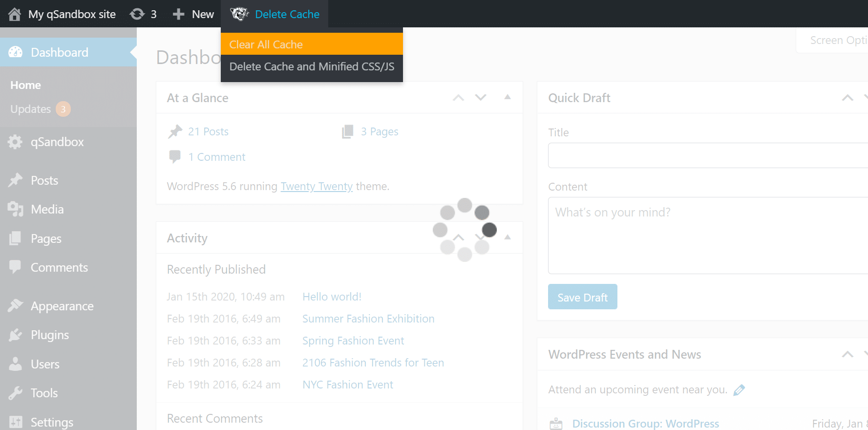Click the Tools wrench icon
The width and height of the screenshot is (868, 430).
pyautogui.click(x=16, y=393)
